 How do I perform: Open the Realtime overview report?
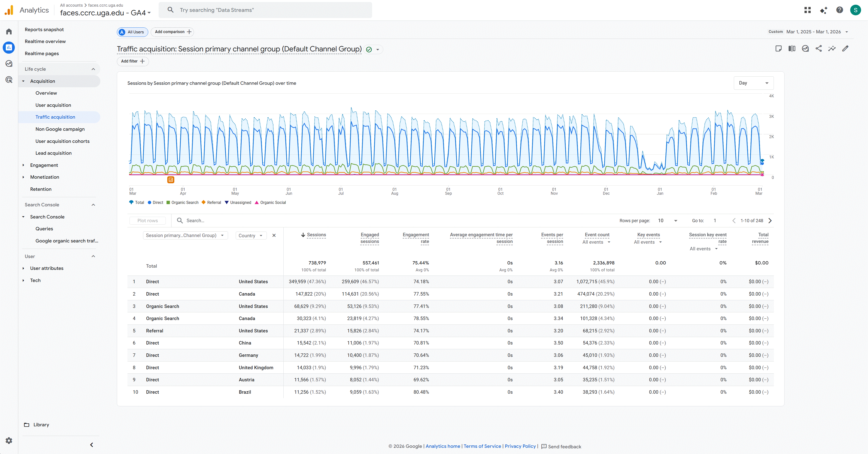point(45,42)
